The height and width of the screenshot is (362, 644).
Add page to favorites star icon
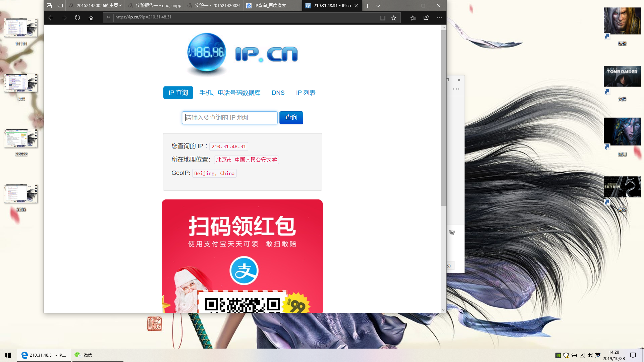click(394, 18)
